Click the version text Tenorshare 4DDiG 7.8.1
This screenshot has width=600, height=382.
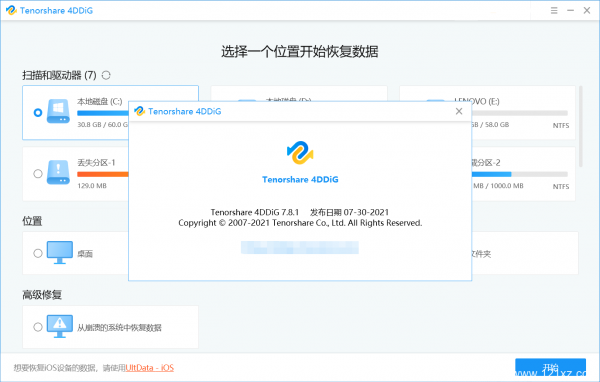(254, 212)
